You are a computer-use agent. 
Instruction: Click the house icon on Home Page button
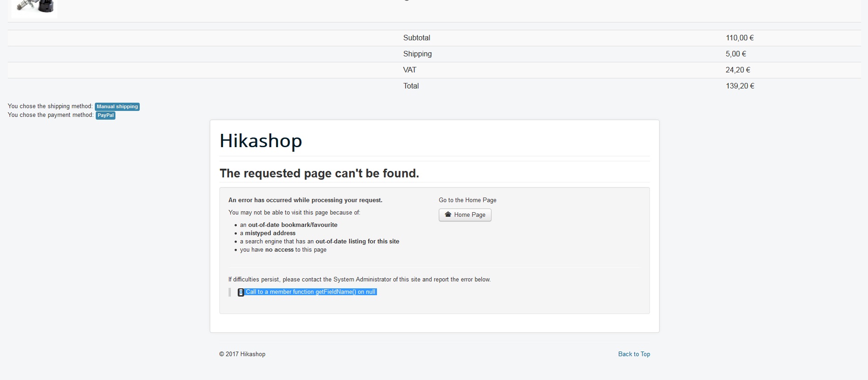(x=448, y=215)
